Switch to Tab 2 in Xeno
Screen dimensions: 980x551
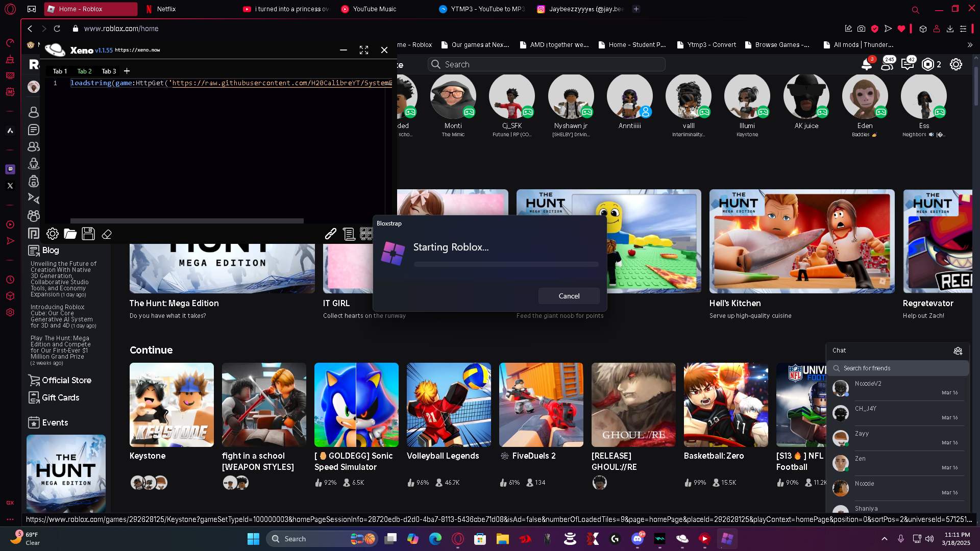point(84,71)
